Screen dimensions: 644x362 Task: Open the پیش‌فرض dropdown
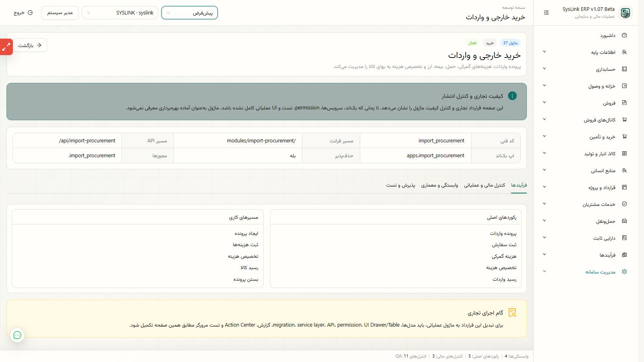pyautogui.click(x=190, y=13)
